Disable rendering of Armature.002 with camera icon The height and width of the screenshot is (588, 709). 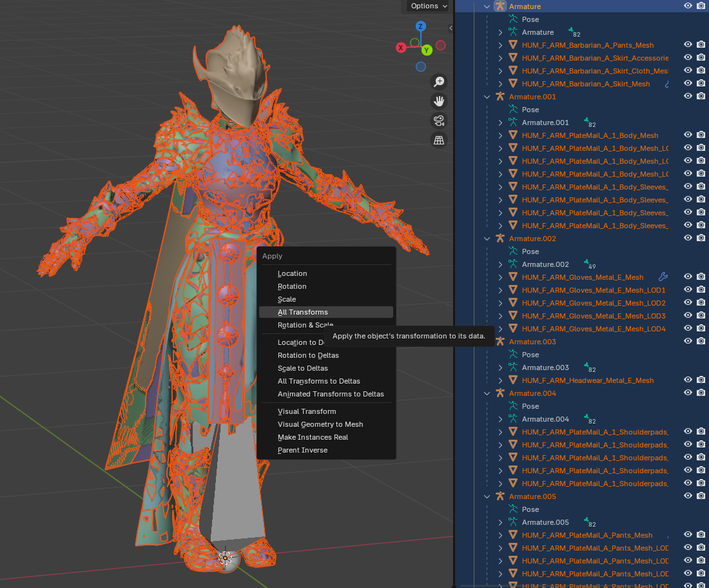coord(701,238)
